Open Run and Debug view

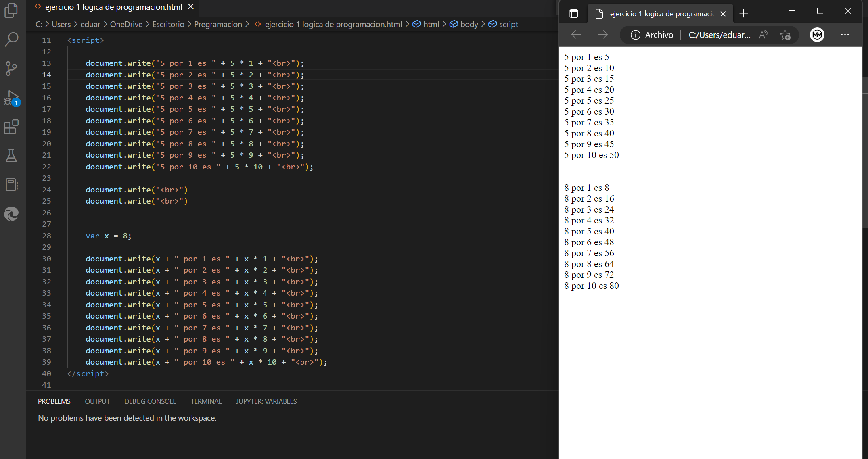[11, 98]
